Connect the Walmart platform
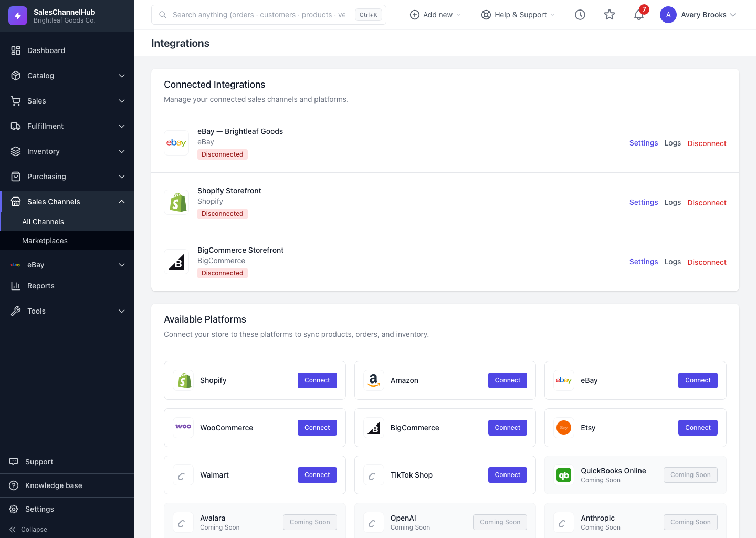 click(x=317, y=475)
